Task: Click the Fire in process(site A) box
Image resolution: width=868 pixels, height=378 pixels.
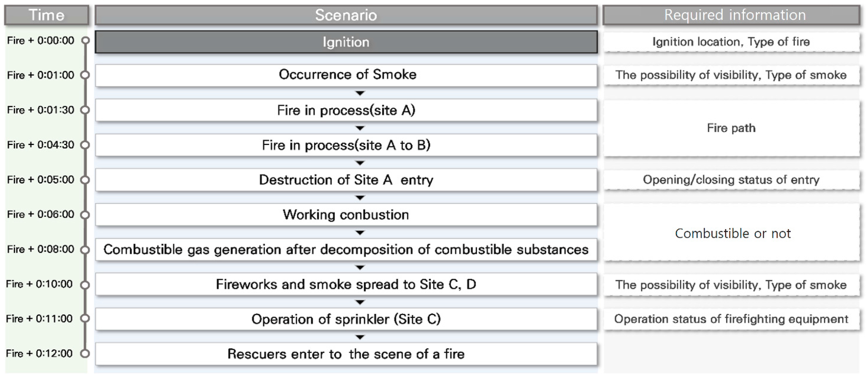Action: 346,110
